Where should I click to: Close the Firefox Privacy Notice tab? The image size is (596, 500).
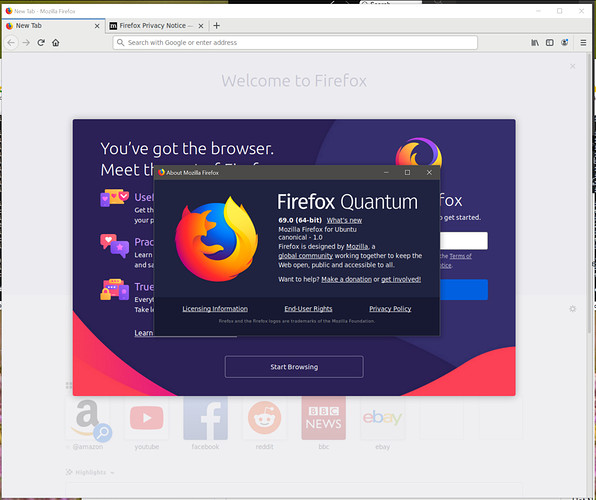(x=201, y=26)
